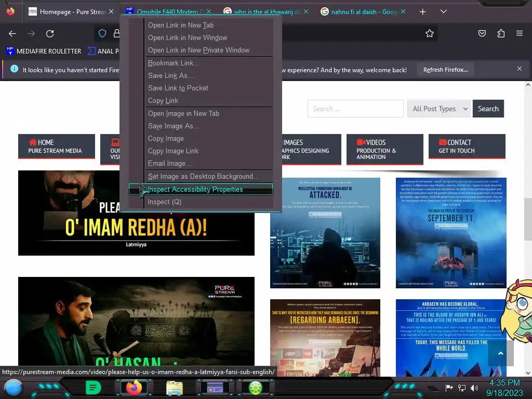Screen dimensions: 532x399
Task: Dismiss the Refresh Firefox notification bar
Action: [x=520, y=69]
